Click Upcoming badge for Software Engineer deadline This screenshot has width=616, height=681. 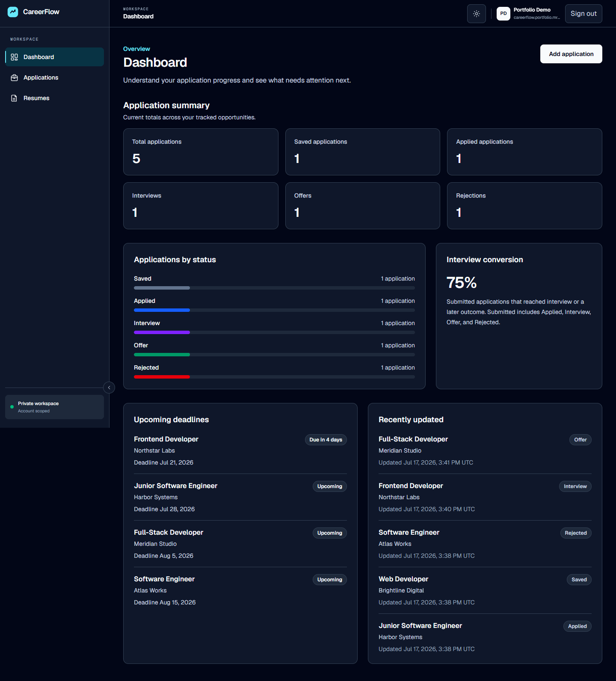329,580
